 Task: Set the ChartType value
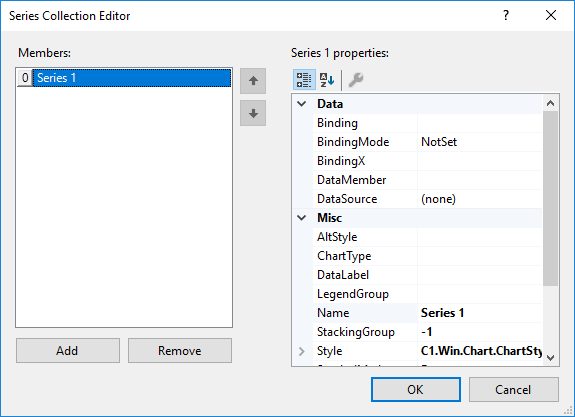[x=480, y=256]
